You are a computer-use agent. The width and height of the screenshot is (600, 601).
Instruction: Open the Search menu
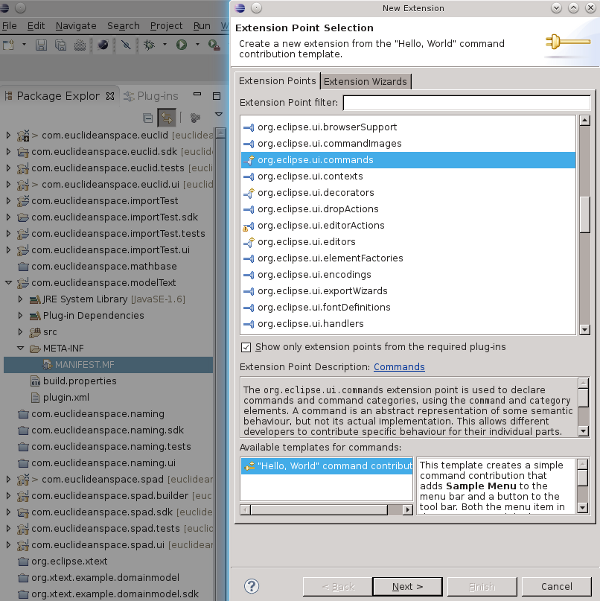pyautogui.click(x=123, y=26)
